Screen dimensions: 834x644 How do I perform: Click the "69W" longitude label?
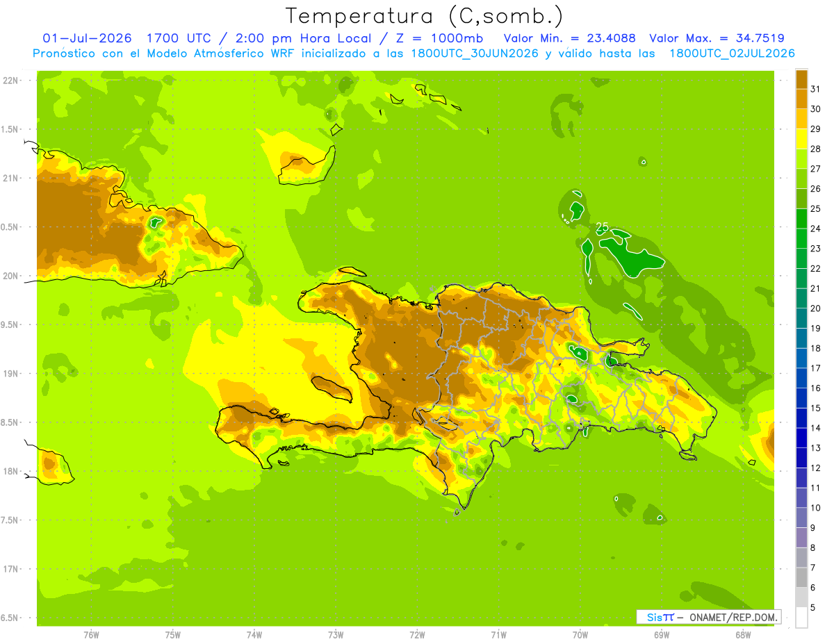point(662,635)
